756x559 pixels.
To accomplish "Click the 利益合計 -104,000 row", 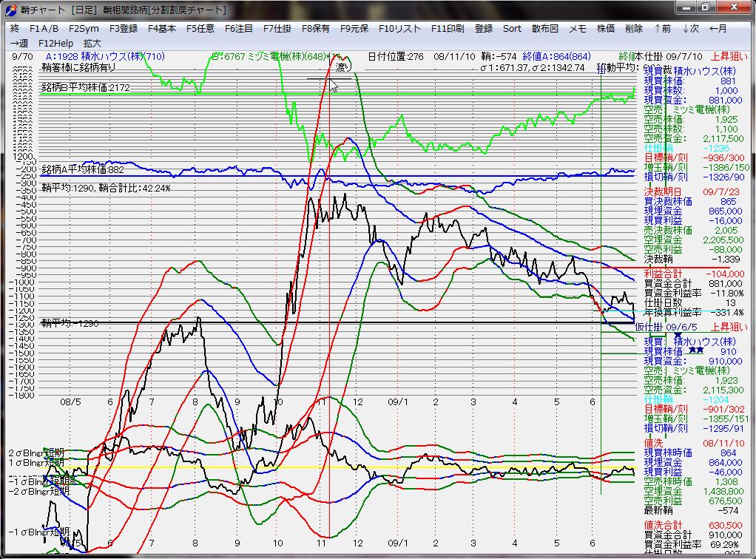I will (x=693, y=274).
